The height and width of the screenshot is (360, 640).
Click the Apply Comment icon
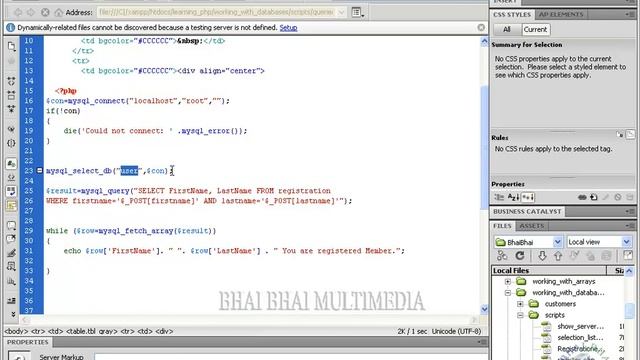click(11, 225)
